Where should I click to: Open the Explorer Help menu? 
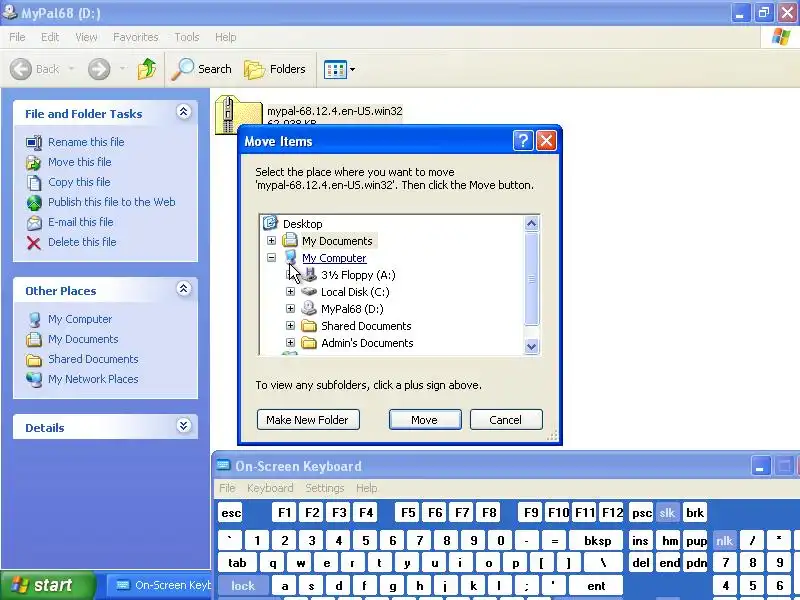pos(226,37)
